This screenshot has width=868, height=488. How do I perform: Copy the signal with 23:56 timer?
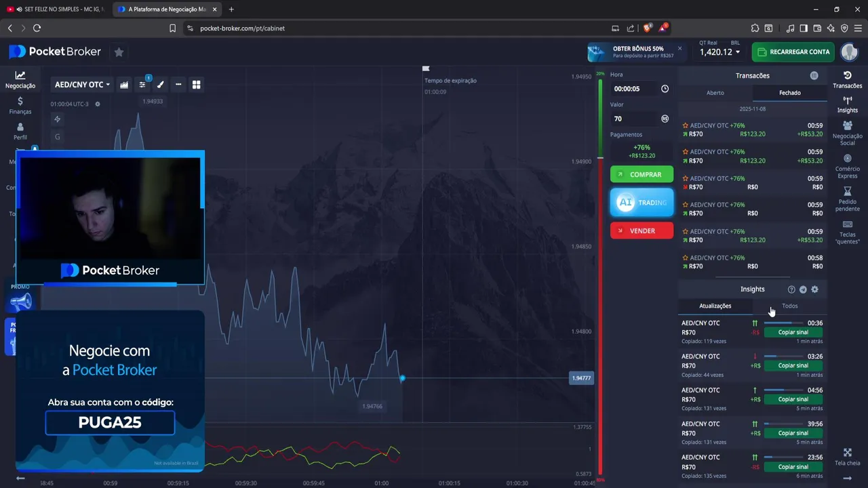point(793,466)
